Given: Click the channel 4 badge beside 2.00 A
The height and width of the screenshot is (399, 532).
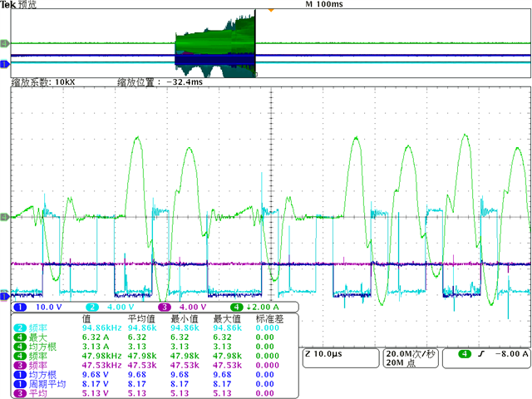Looking at the screenshot, I should pyautogui.click(x=236, y=308).
